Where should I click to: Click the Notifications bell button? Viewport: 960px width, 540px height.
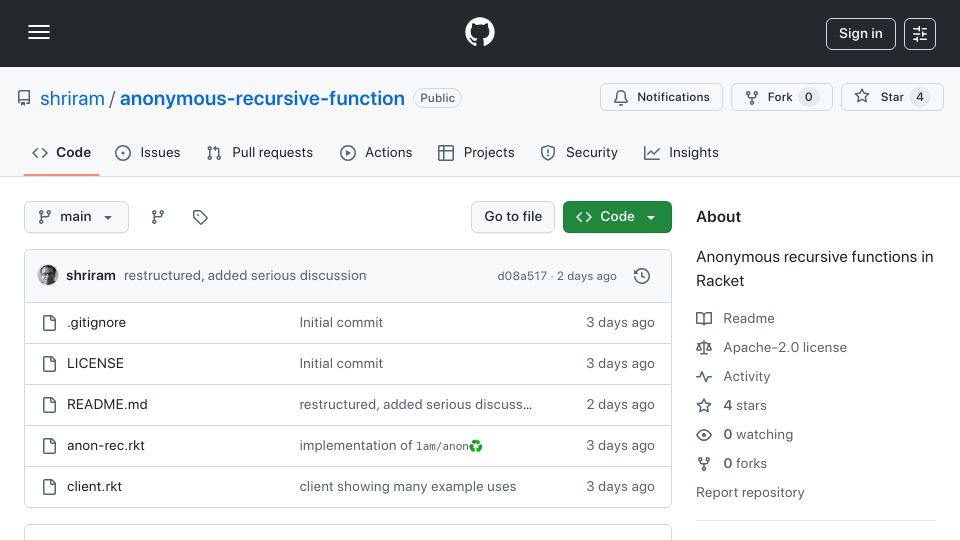click(661, 97)
